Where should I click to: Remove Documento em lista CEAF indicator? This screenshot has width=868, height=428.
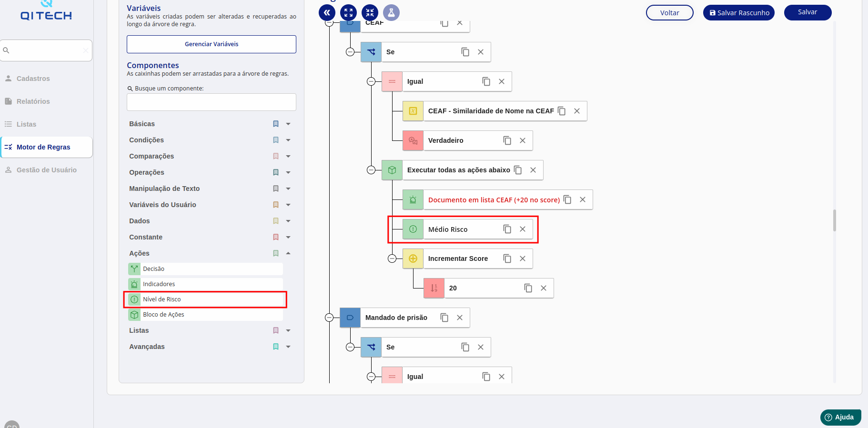pos(583,199)
